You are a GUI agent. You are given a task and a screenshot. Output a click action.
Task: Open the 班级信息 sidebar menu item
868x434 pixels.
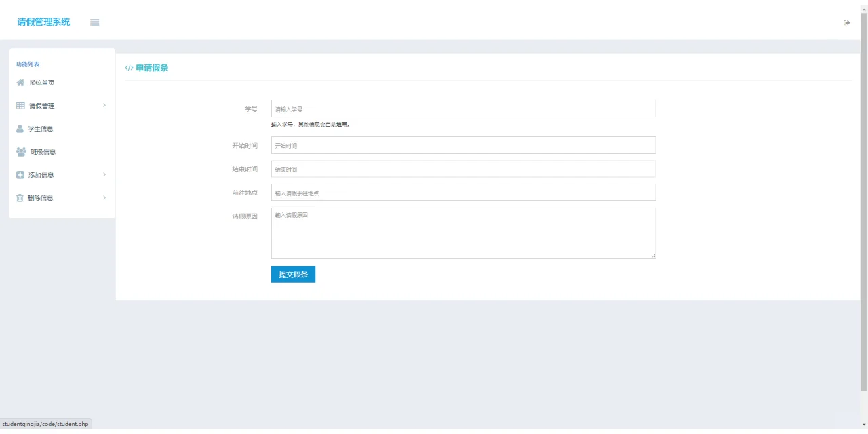tap(43, 151)
